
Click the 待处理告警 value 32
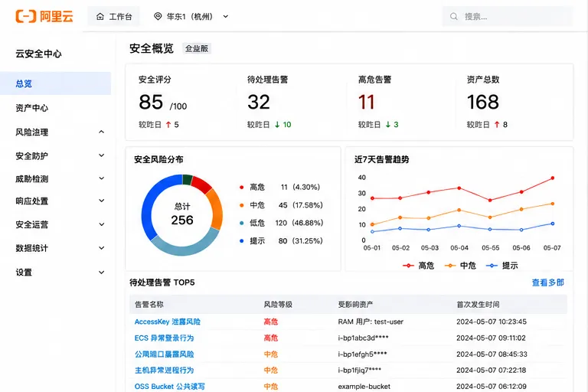tap(259, 102)
